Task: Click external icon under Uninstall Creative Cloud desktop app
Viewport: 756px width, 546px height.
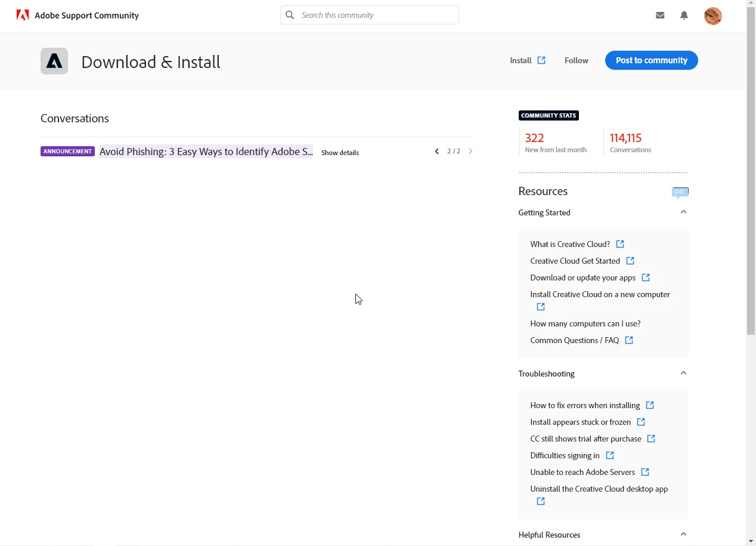Action: click(541, 501)
